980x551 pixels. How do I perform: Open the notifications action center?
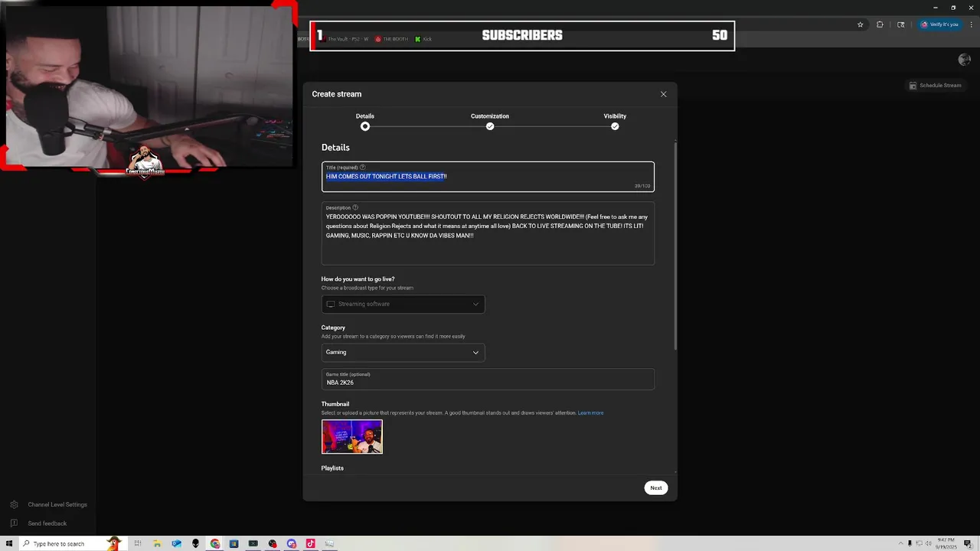pyautogui.click(x=968, y=543)
